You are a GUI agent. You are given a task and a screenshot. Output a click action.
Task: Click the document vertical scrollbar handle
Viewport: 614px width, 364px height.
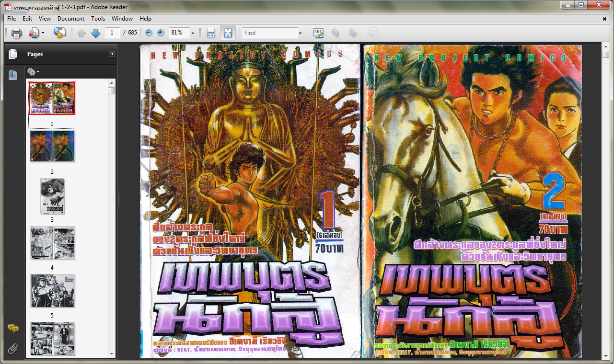(x=605, y=55)
